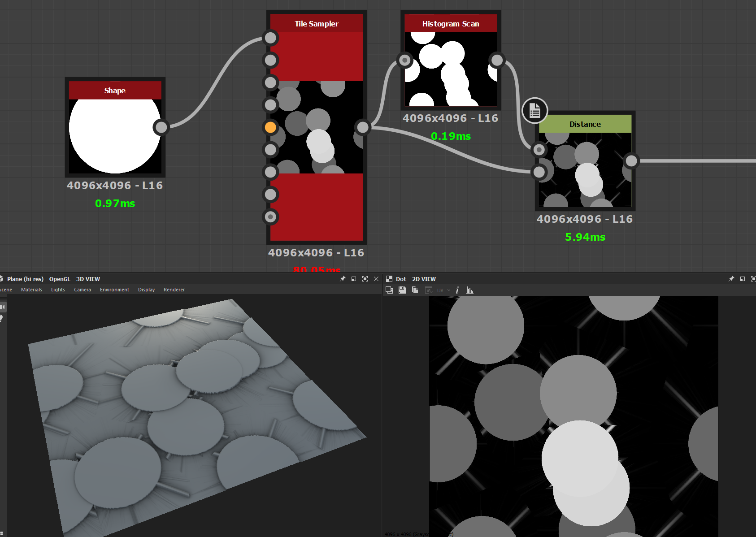Open the comment note icon near the Distance node
756x537 pixels.
(534, 110)
